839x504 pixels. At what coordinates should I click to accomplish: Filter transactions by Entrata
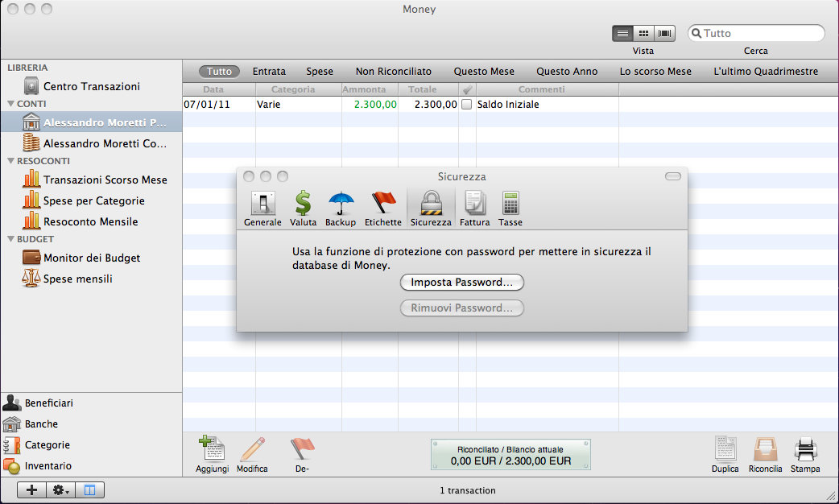click(x=269, y=71)
